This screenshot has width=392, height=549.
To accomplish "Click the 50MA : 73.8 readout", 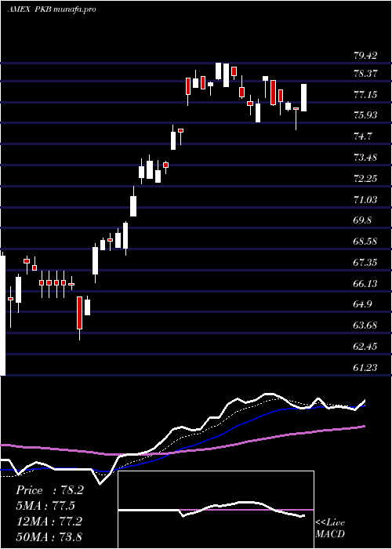I will pos(49,536).
